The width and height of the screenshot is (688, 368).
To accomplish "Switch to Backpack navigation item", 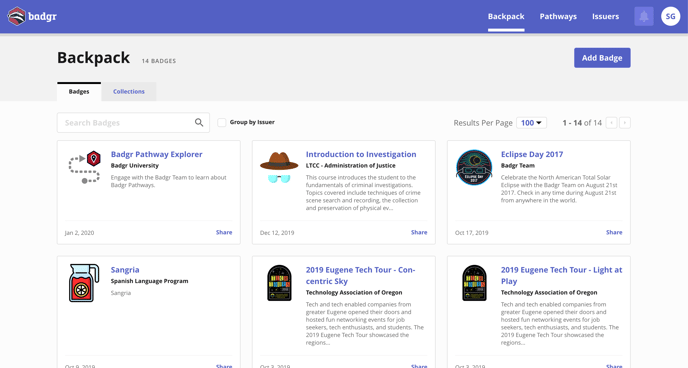I will click(506, 16).
